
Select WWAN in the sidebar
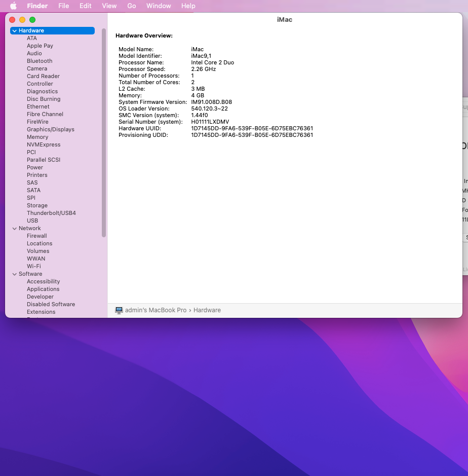tap(36, 259)
